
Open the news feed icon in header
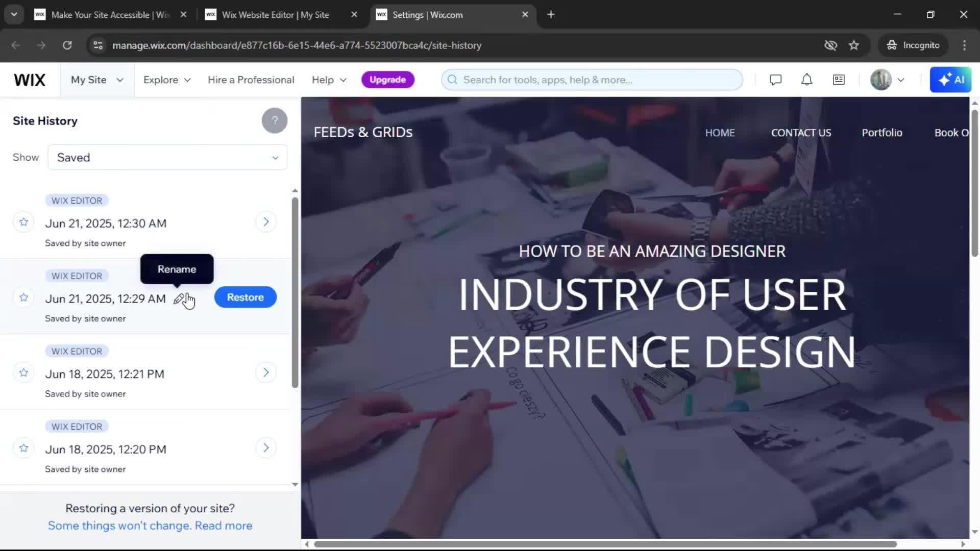839,80
